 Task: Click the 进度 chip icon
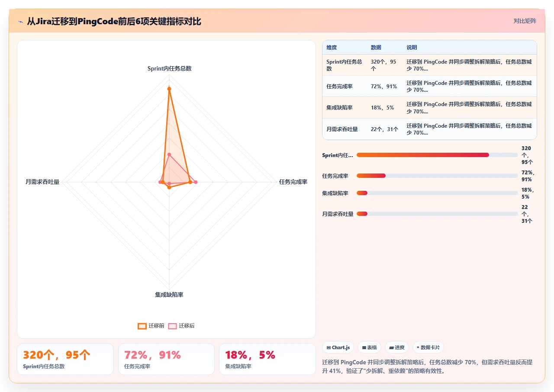[391, 347]
